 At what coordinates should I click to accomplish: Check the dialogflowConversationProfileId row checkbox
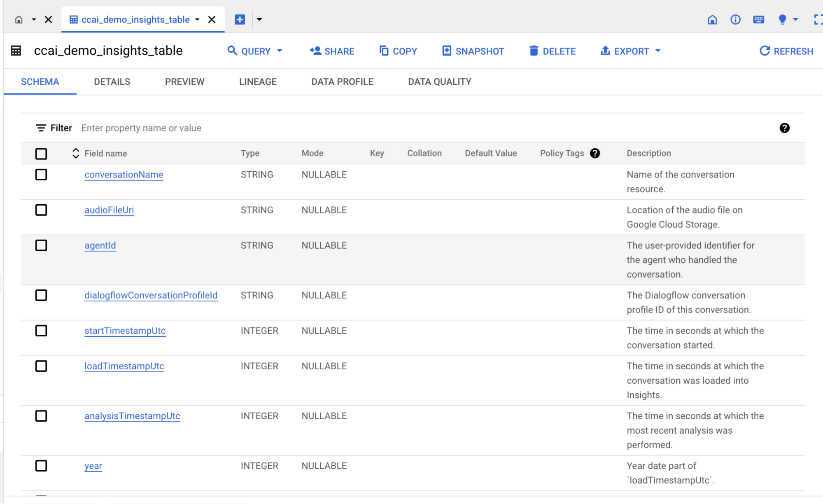click(41, 295)
